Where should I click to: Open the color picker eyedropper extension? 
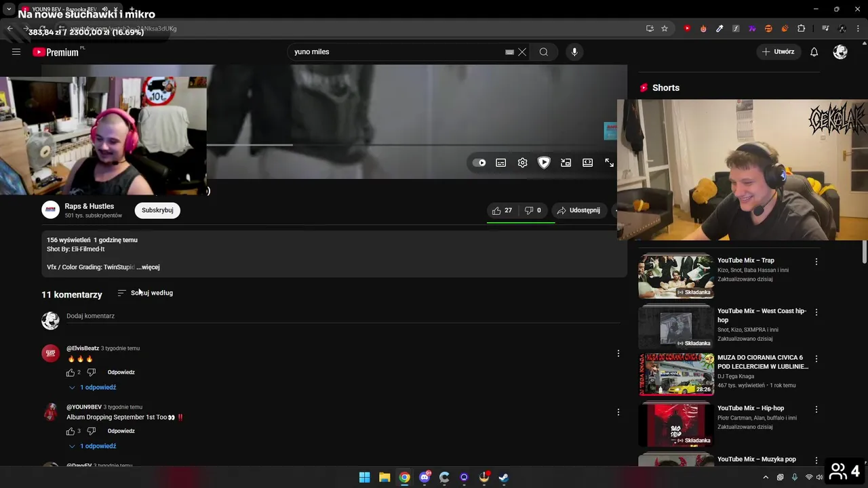click(719, 28)
